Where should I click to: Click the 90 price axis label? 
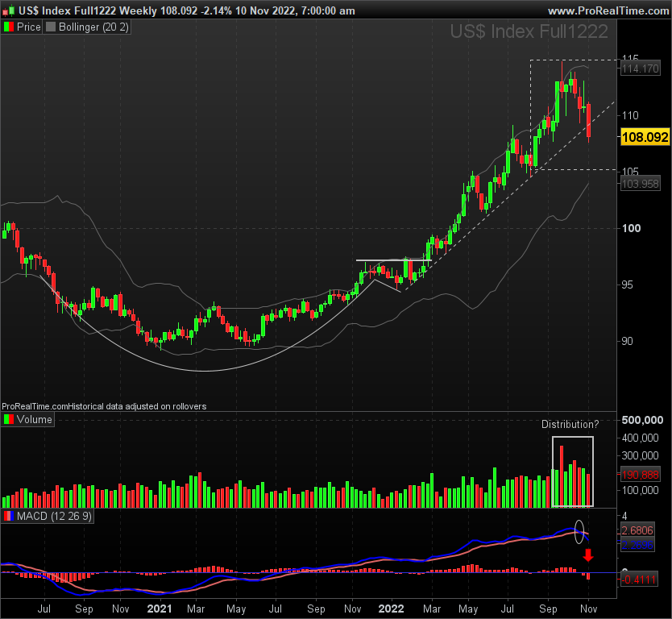[x=627, y=341]
